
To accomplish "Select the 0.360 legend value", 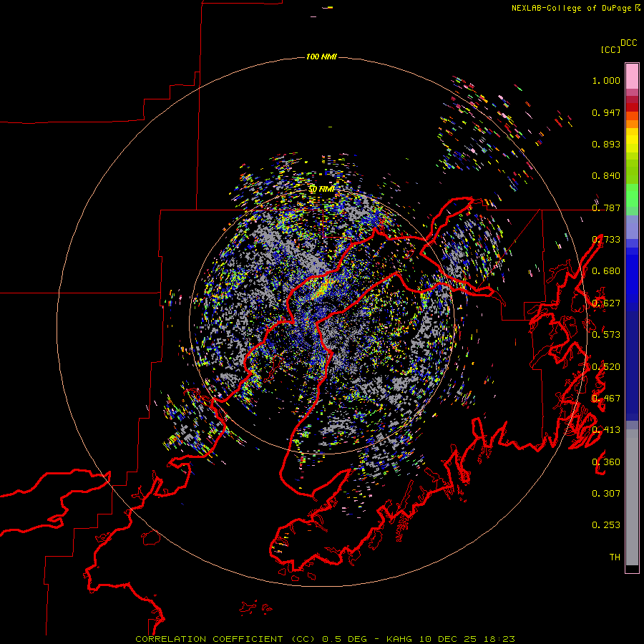I will click(606, 462).
